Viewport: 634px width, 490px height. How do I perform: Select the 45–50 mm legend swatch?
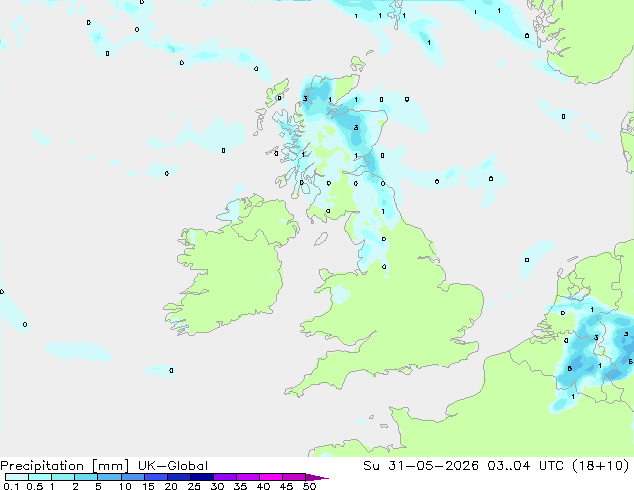pos(294,477)
